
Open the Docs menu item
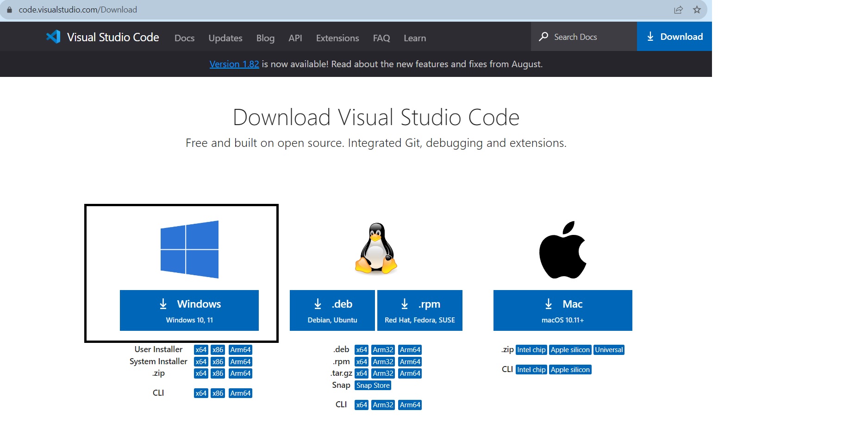[184, 38]
